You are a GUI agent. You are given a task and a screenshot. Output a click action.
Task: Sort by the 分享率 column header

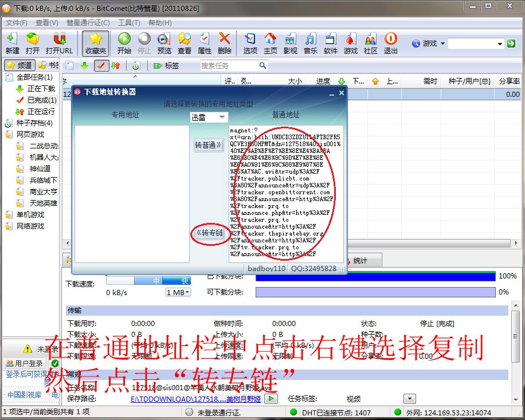pyautogui.click(x=509, y=81)
